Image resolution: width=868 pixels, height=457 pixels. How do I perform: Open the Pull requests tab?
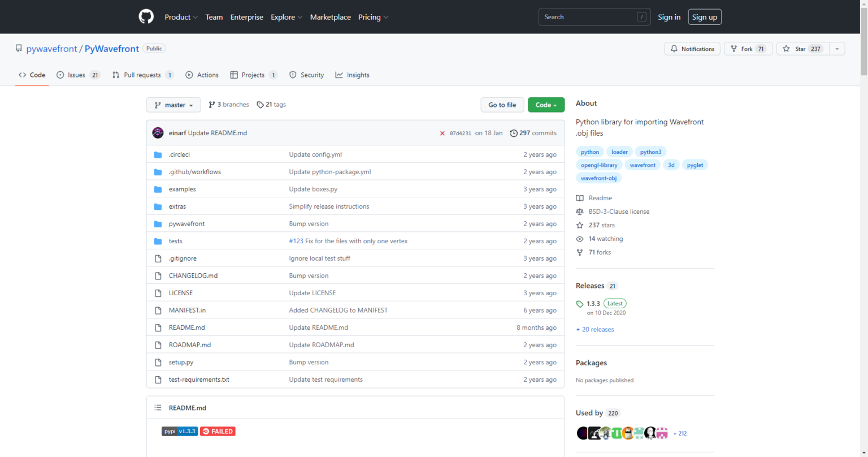(x=142, y=75)
